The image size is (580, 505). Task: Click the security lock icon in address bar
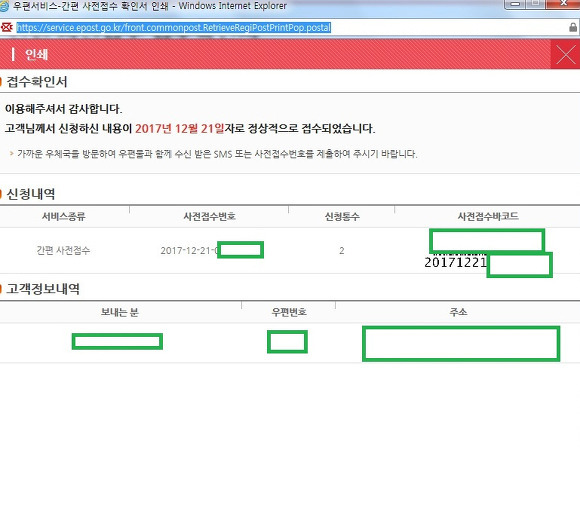[x=573, y=27]
